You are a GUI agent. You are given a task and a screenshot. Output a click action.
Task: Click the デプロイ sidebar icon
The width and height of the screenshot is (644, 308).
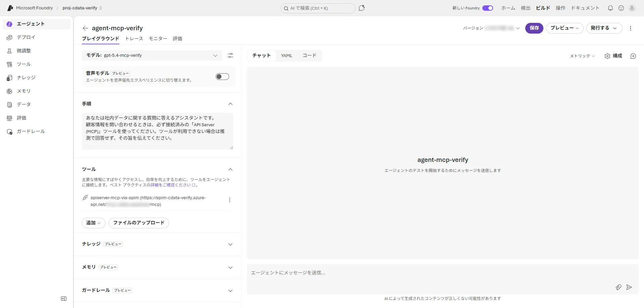(9, 37)
